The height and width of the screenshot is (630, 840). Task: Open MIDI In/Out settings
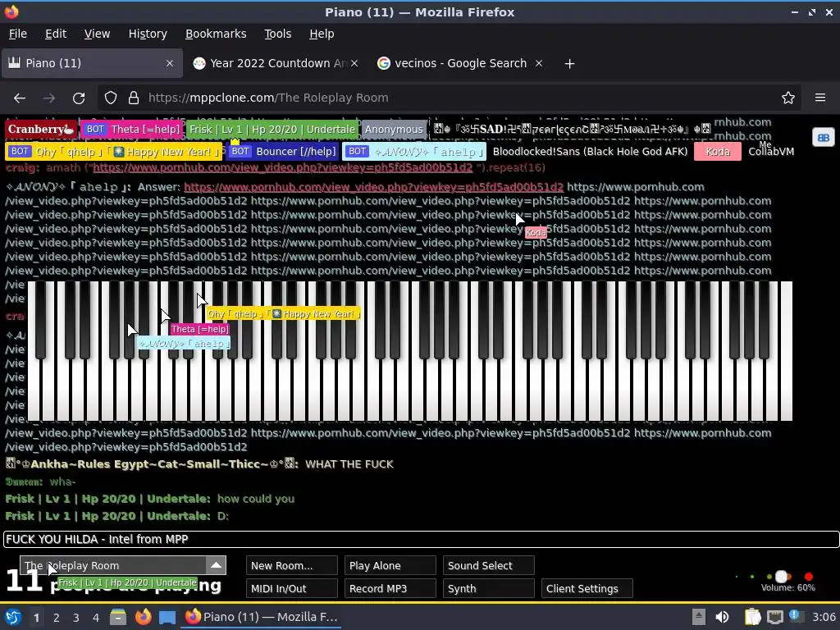(x=291, y=588)
